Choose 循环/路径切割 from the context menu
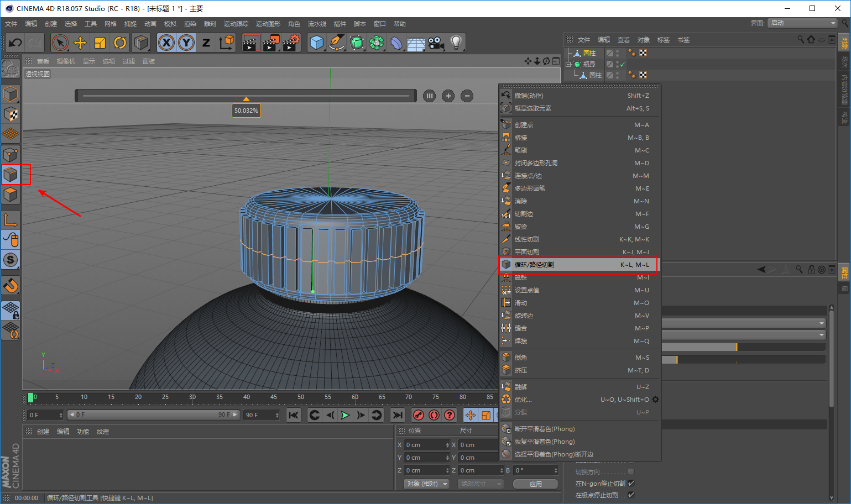851x504 pixels. click(x=580, y=265)
